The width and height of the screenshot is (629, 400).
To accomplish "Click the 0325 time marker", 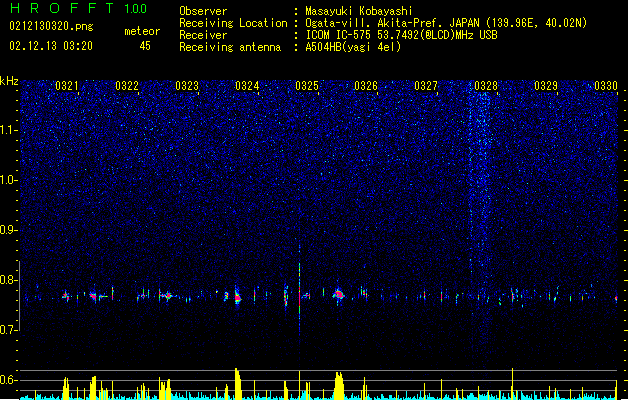I will pos(306,86).
